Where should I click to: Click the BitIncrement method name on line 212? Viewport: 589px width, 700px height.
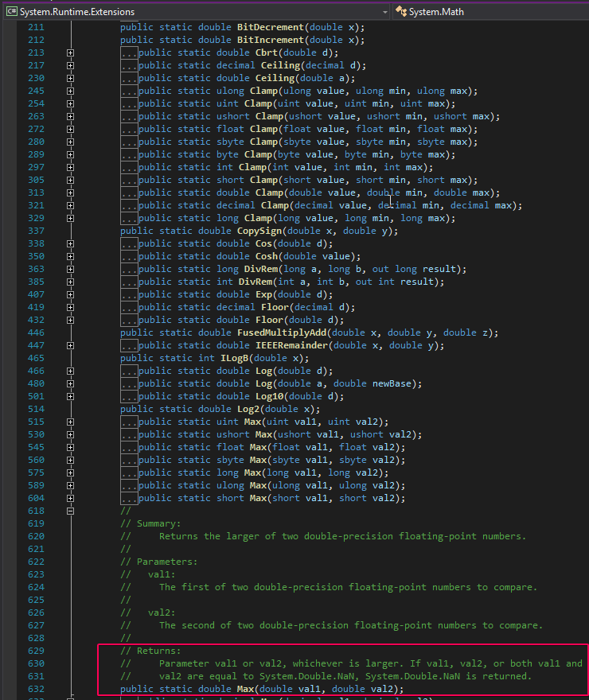tap(271, 40)
